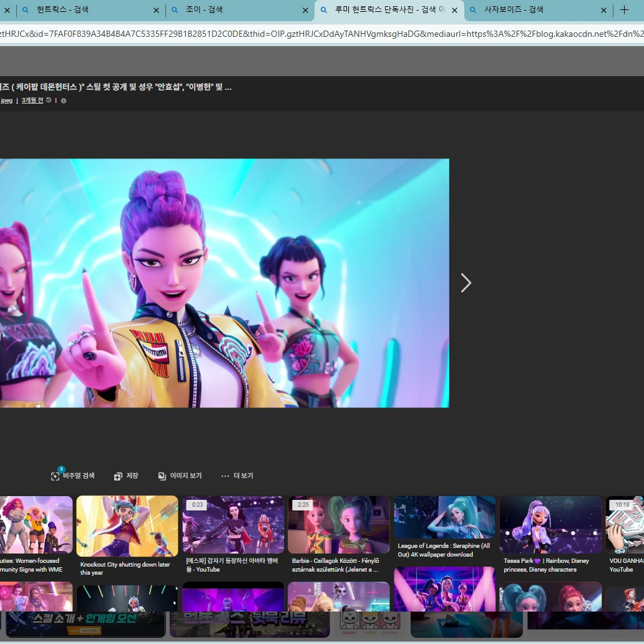Open the 스킬 소개 + 인게임 모션 thumbnail
Image resolution: width=644 pixels, height=644 pixels.
(85, 624)
